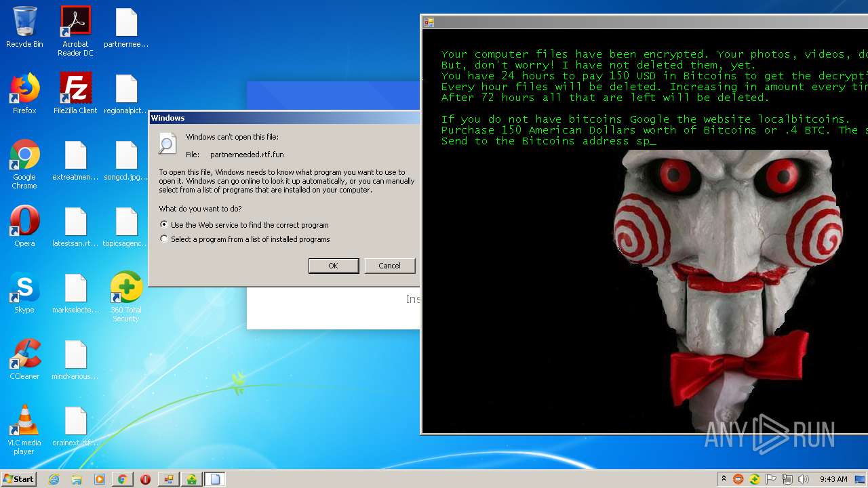Show hidden system tray icons
The image size is (868, 488).
[x=724, y=479]
